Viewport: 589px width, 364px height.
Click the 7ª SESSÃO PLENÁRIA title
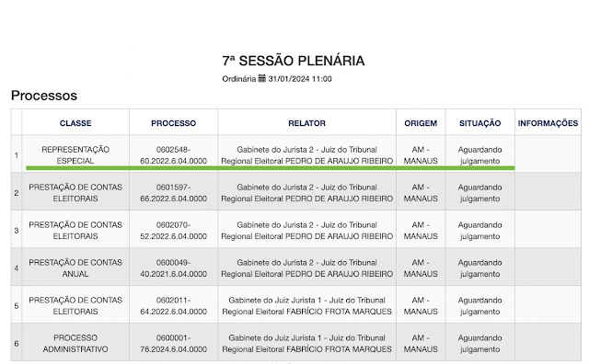pos(294,61)
